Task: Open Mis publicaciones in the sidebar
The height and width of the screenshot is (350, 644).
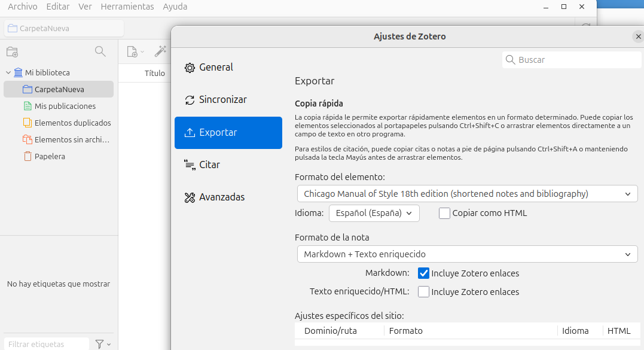Action: 65,106
